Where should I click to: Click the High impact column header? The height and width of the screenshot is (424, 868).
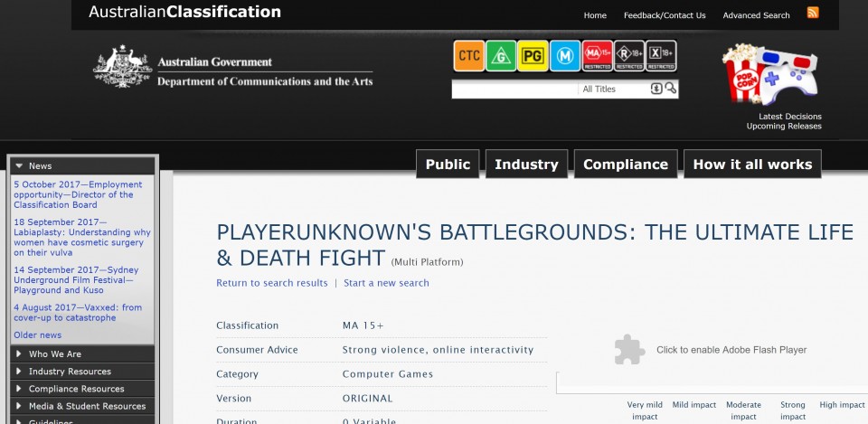[x=842, y=405]
